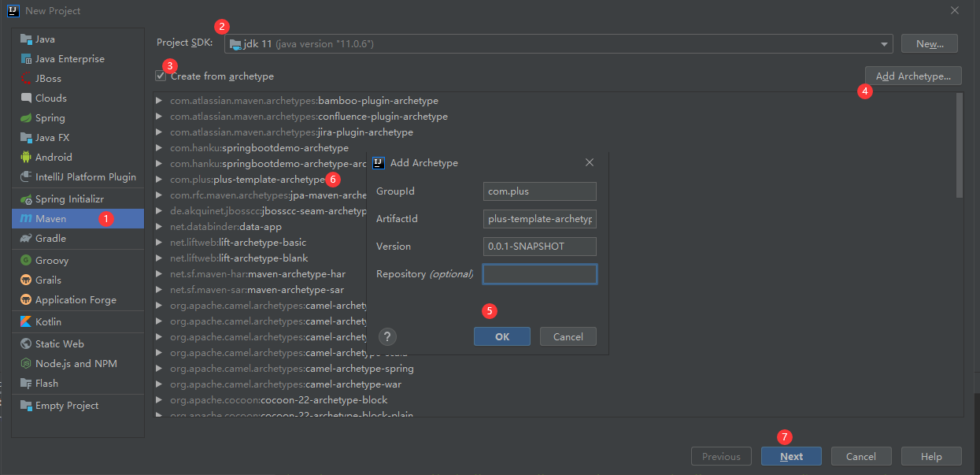Select camel-archetype-war in the list
This screenshot has height=475, width=980.
tap(286, 384)
